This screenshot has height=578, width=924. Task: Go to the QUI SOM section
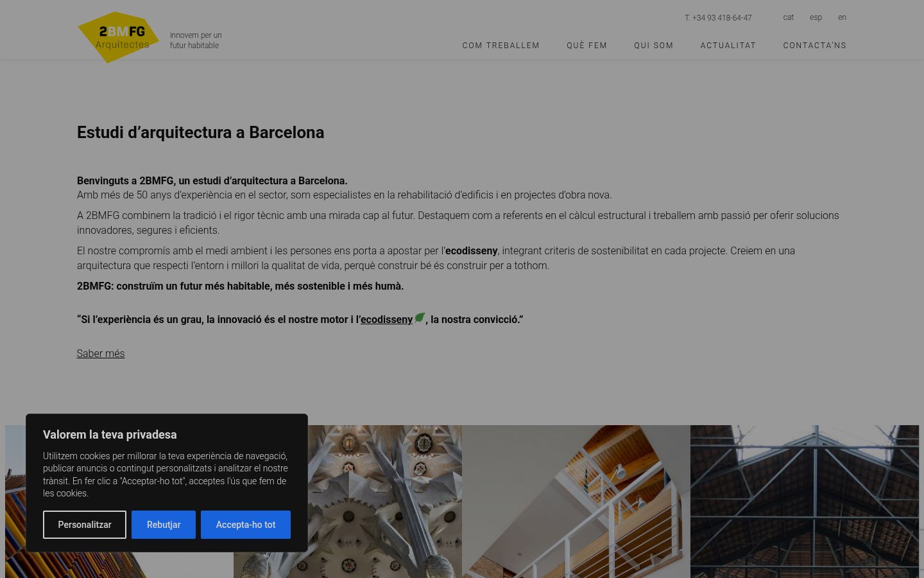(x=654, y=46)
